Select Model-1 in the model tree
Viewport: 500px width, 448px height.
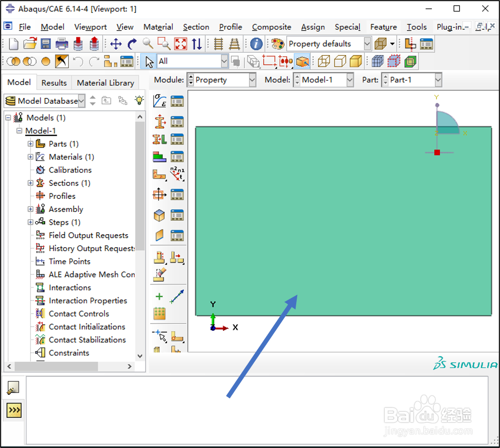[x=40, y=131]
